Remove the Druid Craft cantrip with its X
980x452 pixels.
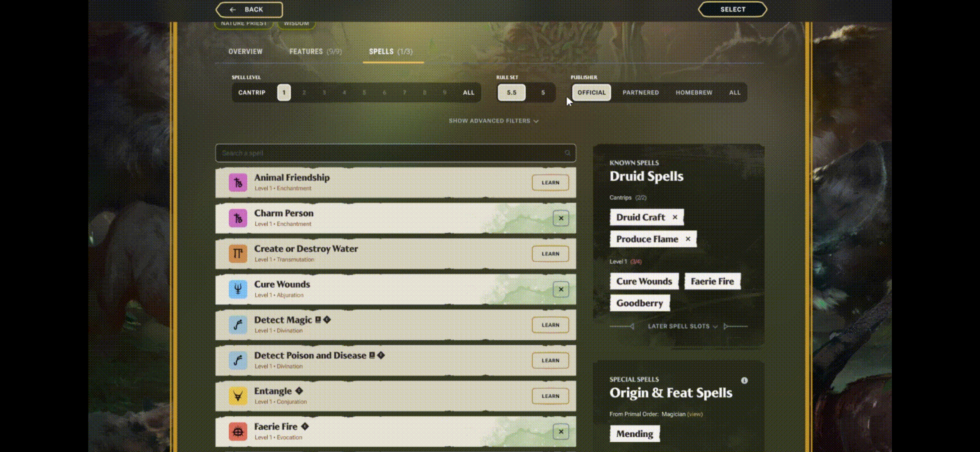click(675, 217)
